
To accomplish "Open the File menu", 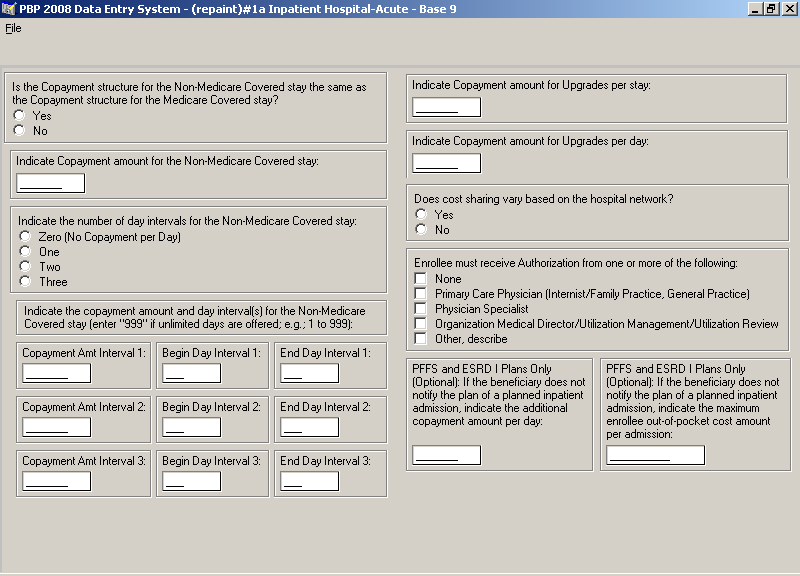I will 13,28.
